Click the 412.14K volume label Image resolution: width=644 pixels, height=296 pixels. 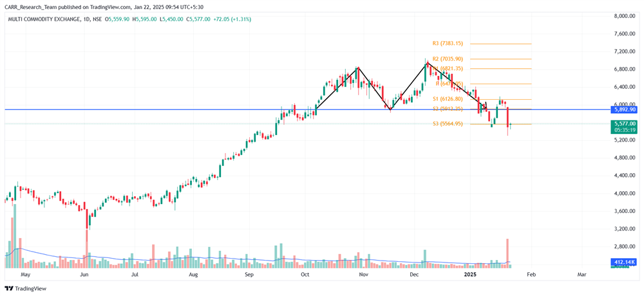625,261
